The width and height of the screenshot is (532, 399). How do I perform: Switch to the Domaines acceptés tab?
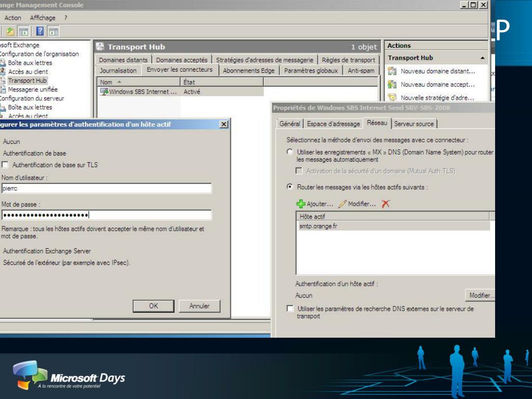tap(181, 60)
